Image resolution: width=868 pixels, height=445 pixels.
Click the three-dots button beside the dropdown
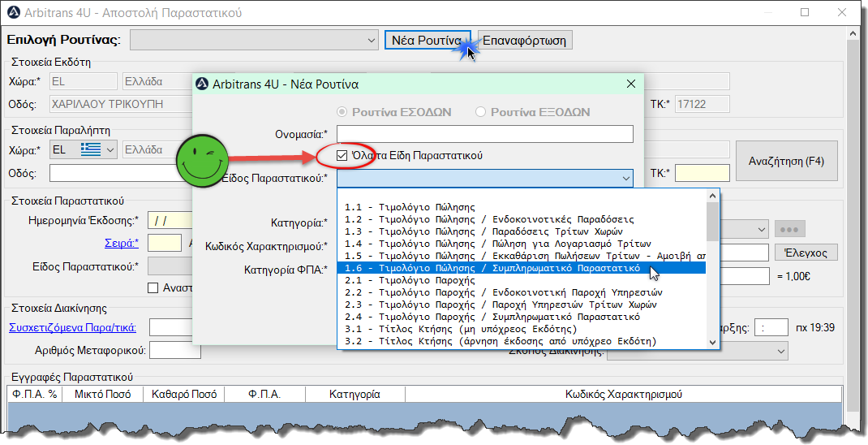[790, 229]
